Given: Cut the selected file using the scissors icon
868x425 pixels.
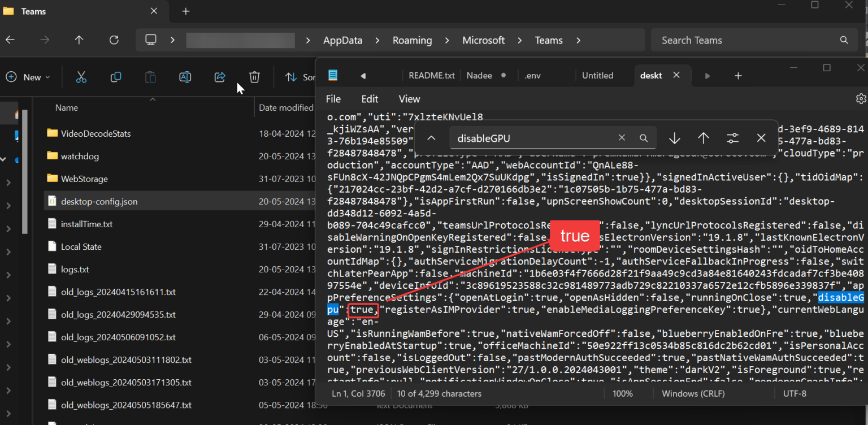Looking at the screenshot, I should point(81,77).
